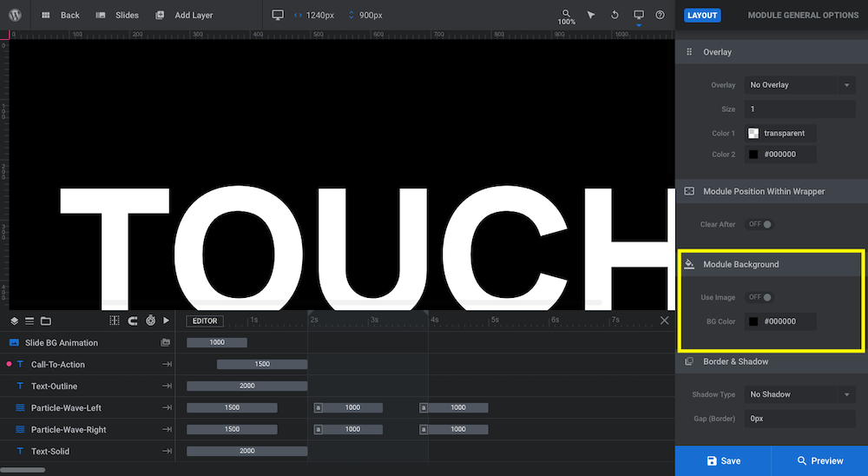Collapse the Overlay section header

click(772, 52)
